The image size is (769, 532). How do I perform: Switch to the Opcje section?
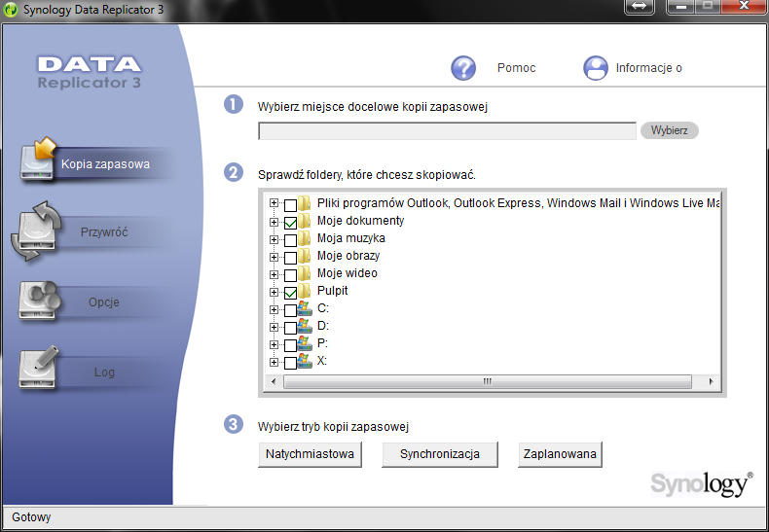pyautogui.click(x=104, y=301)
